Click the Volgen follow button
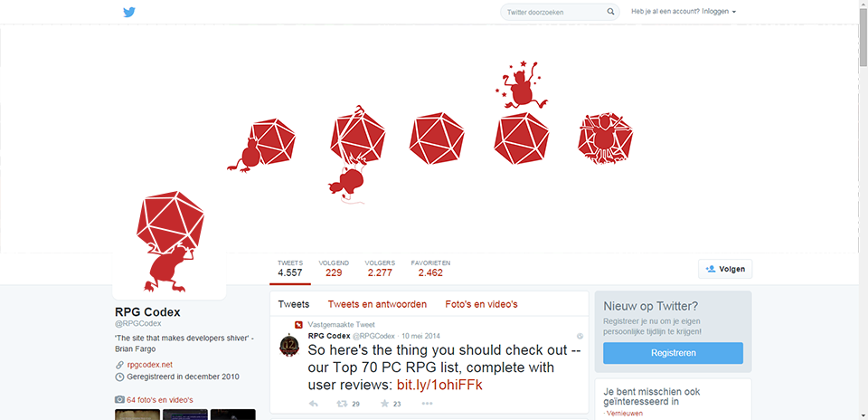Viewport: 868px width, 420px height. (725, 269)
